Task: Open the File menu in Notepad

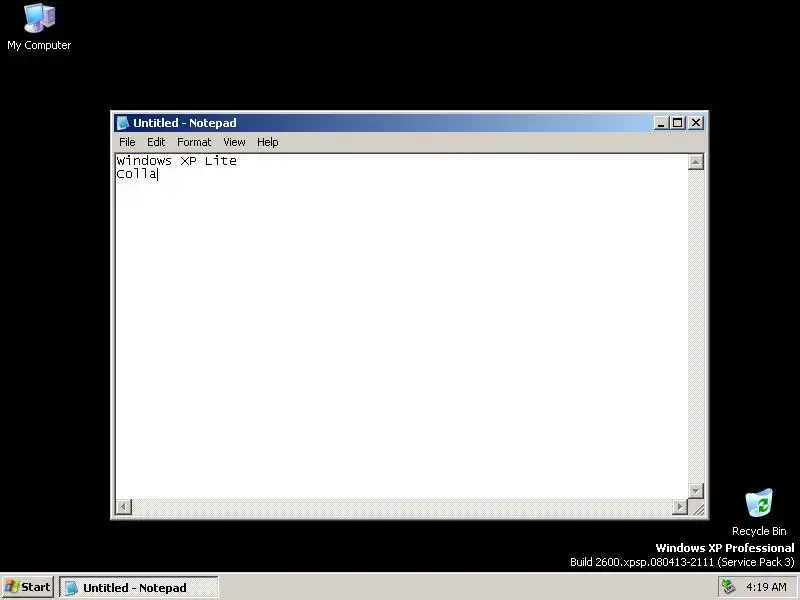Action: coord(127,142)
